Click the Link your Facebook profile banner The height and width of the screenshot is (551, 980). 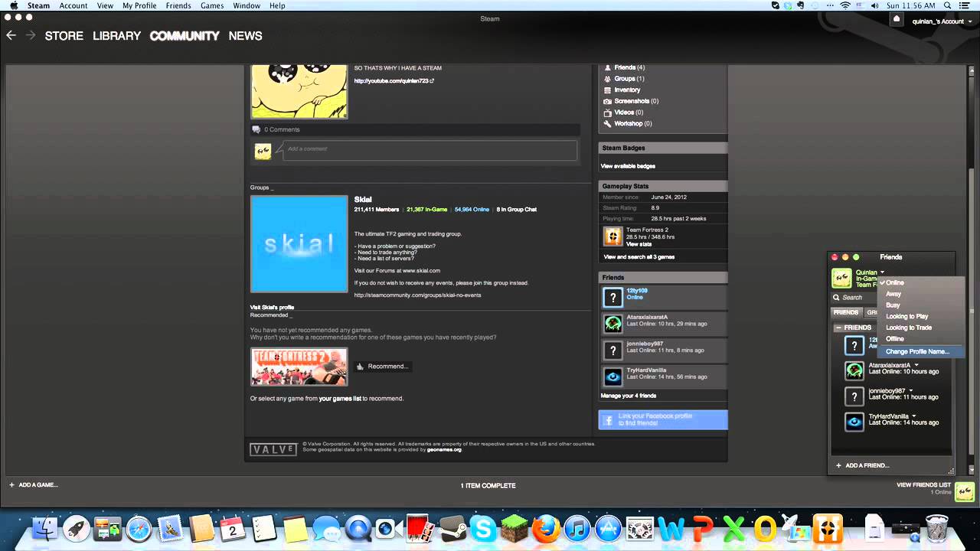click(x=663, y=419)
